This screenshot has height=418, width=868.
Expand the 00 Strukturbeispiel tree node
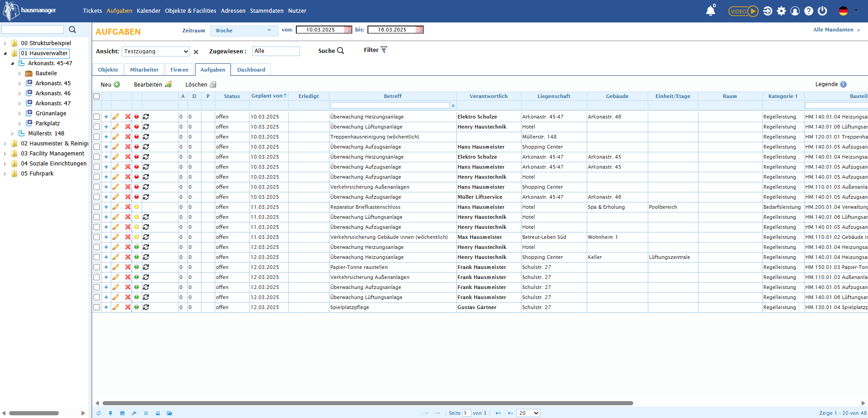(x=5, y=43)
